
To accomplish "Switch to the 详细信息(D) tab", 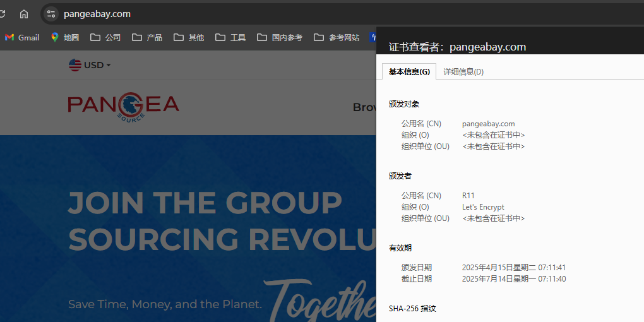I will [463, 72].
